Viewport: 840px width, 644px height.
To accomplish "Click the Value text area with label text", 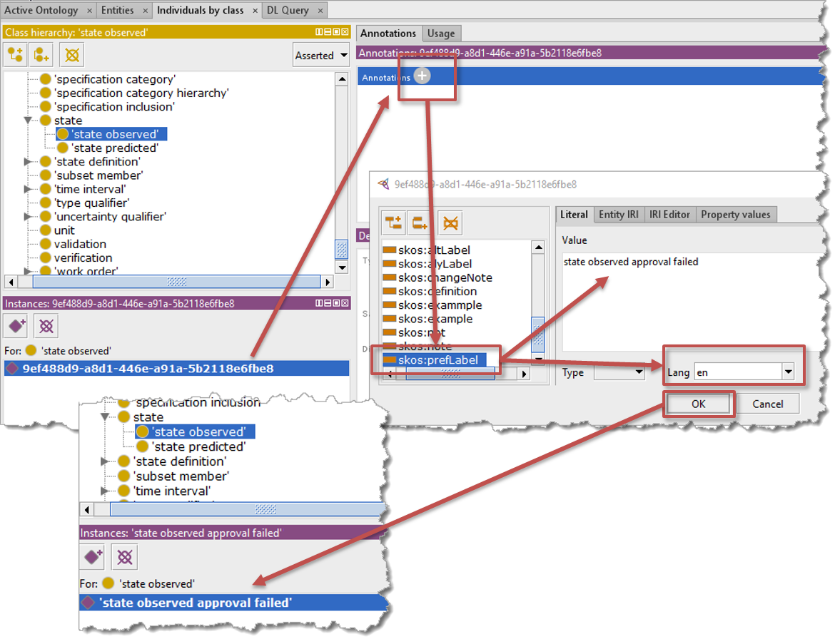I will click(x=689, y=300).
